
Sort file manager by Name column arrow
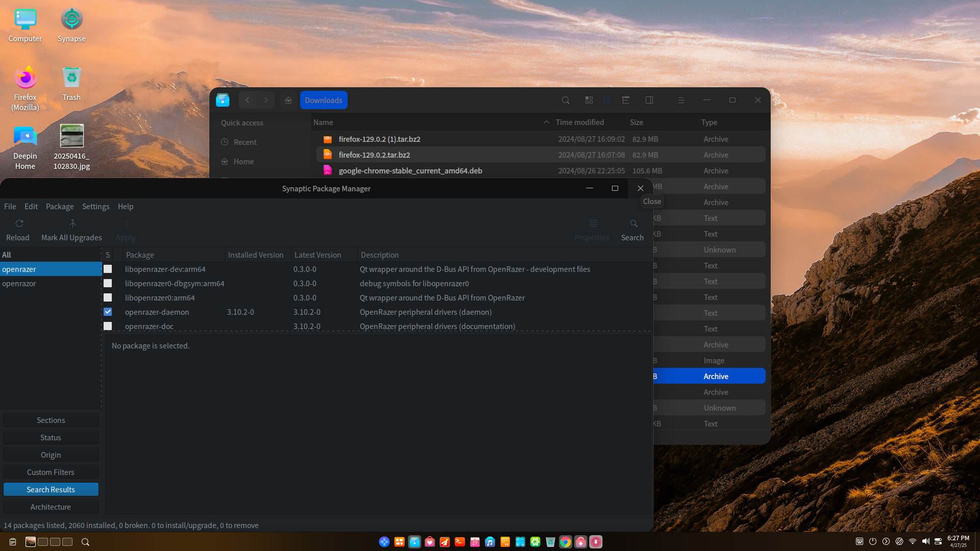(546, 122)
